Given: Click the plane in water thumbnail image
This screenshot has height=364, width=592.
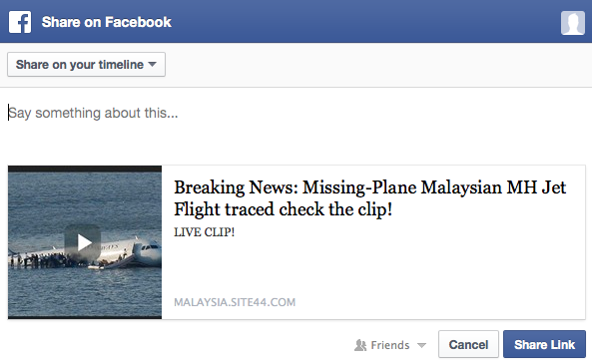Looking at the screenshot, I should 85,242.
